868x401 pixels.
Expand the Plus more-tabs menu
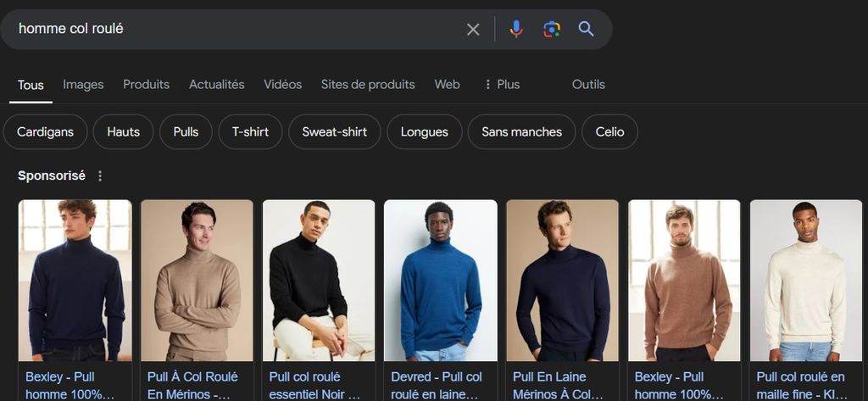pos(502,84)
